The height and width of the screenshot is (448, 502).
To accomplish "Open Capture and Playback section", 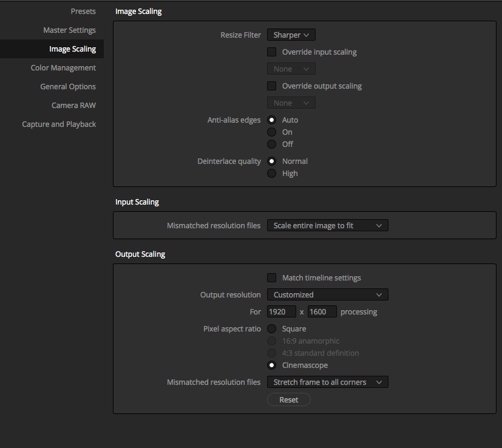I will (x=59, y=124).
